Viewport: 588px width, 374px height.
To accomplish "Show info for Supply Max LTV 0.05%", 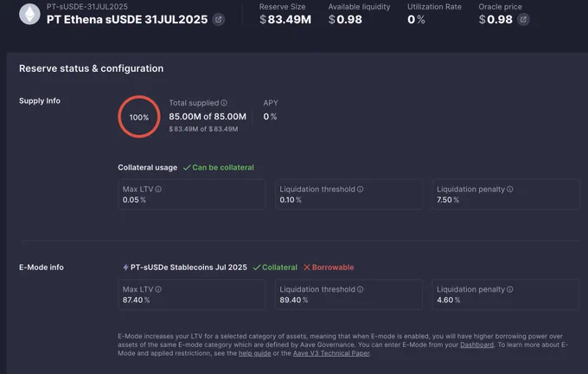I will click(x=158, y=190).
